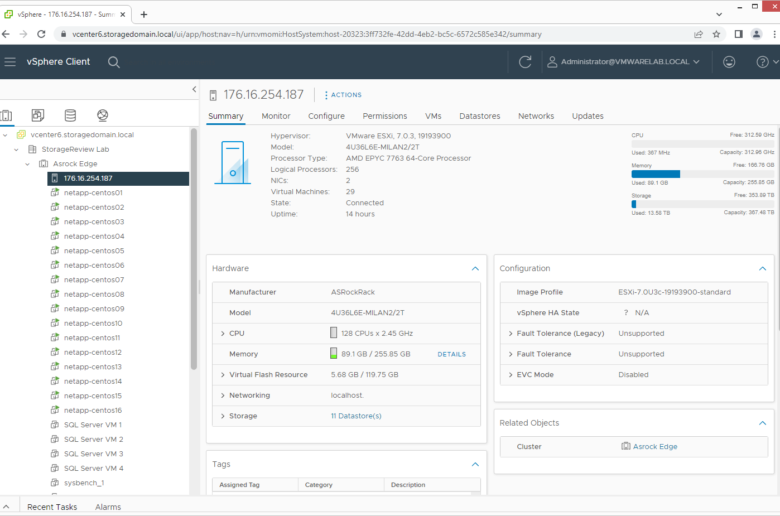Switch to Networking inventory view icon

click(102, 115)
